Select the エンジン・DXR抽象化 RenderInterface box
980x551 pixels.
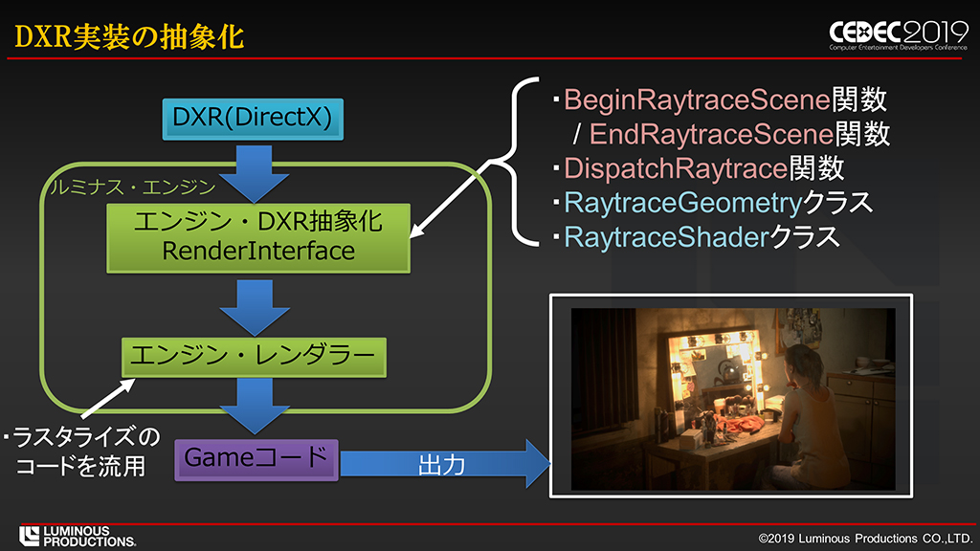pyautogui.click(x=258, y=238)
